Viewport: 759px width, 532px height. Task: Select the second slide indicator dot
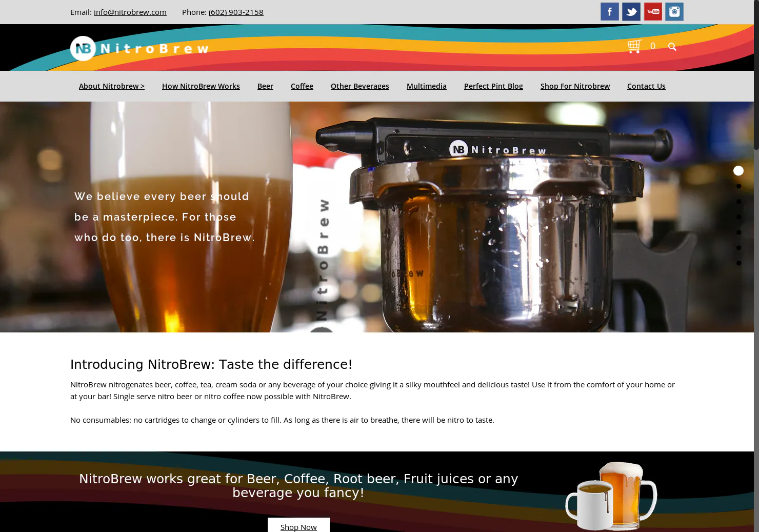[738, 186]
